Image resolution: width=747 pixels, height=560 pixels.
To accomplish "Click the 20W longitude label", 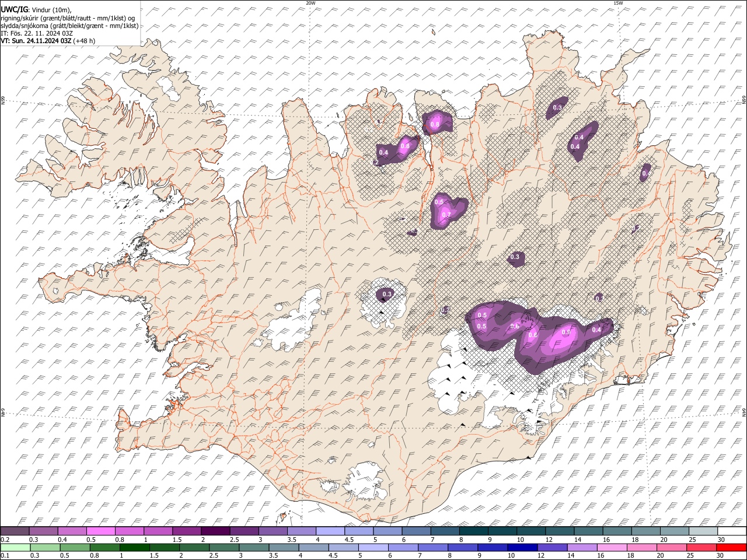I will pyautogui.click(x=310, y=3).
